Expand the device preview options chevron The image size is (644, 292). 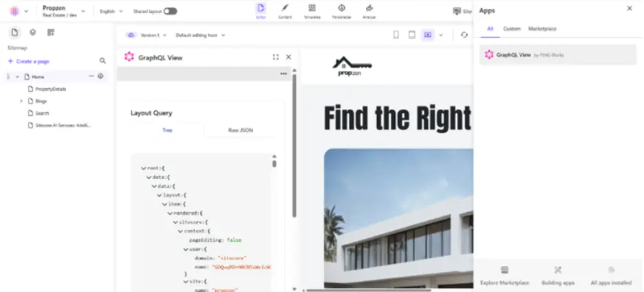pyautogui.click(x=441, y=35)
